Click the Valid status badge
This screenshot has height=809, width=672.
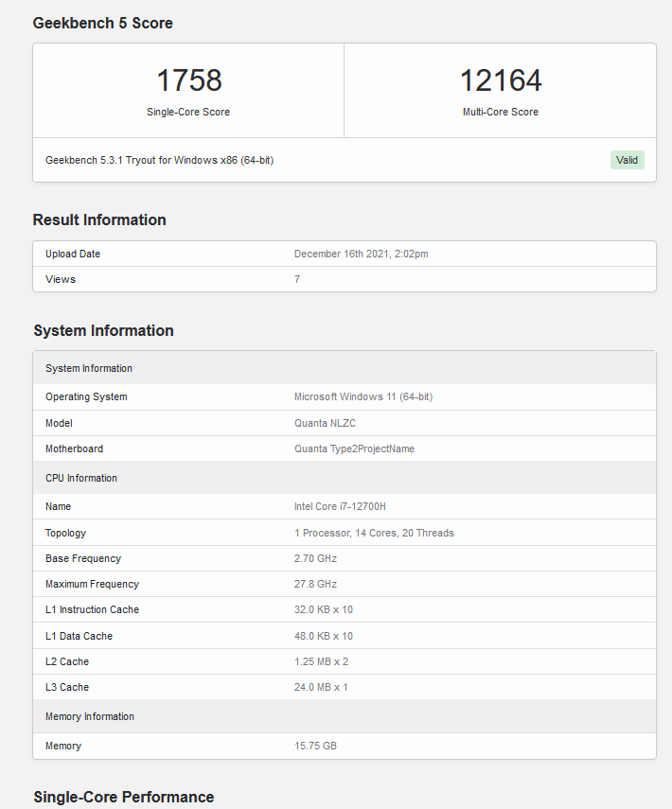click(627, 160)
